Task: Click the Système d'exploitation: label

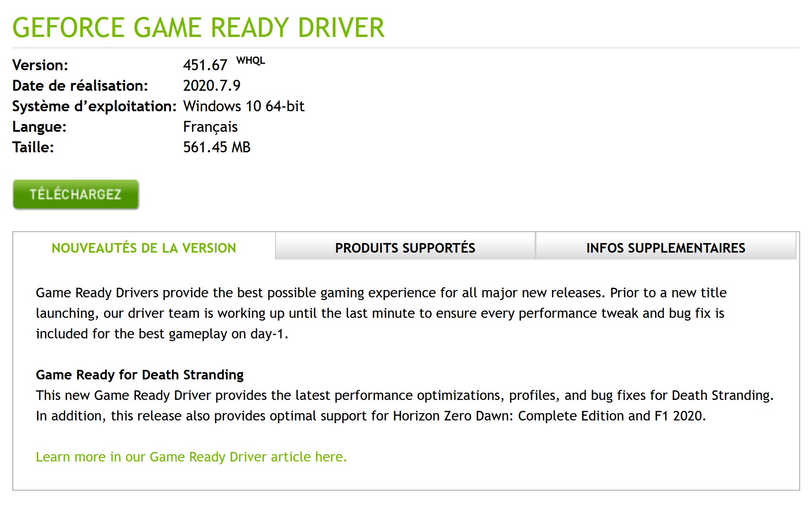Action: (94, 106)
